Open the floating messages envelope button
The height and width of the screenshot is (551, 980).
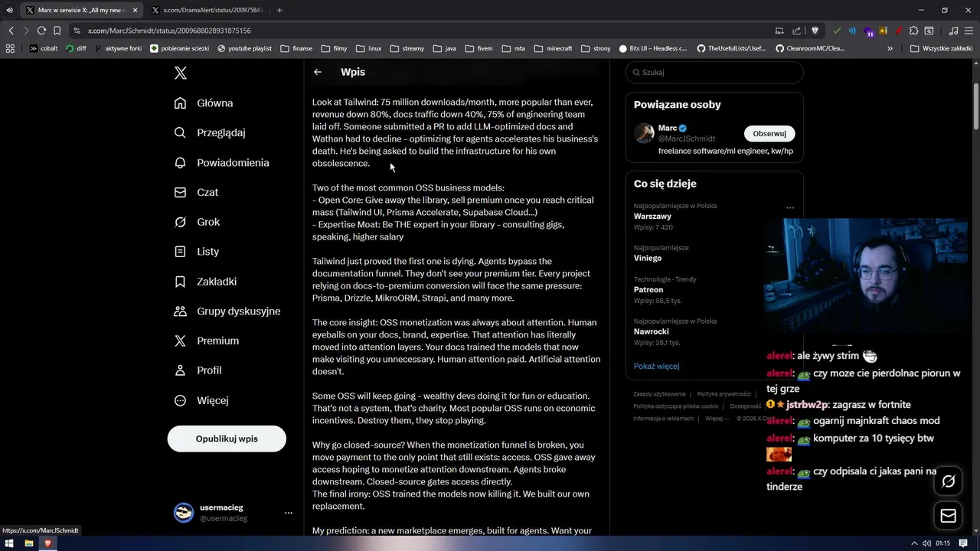[948, 517]
